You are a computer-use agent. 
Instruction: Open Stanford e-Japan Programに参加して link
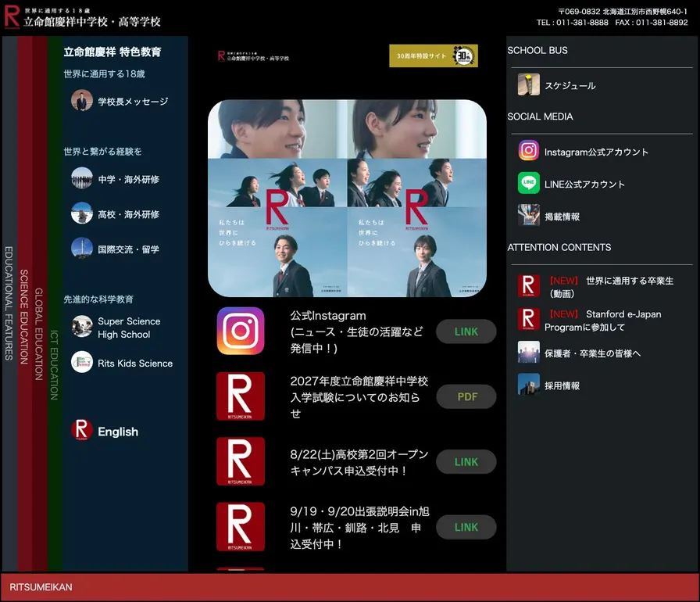coord(603,321)
